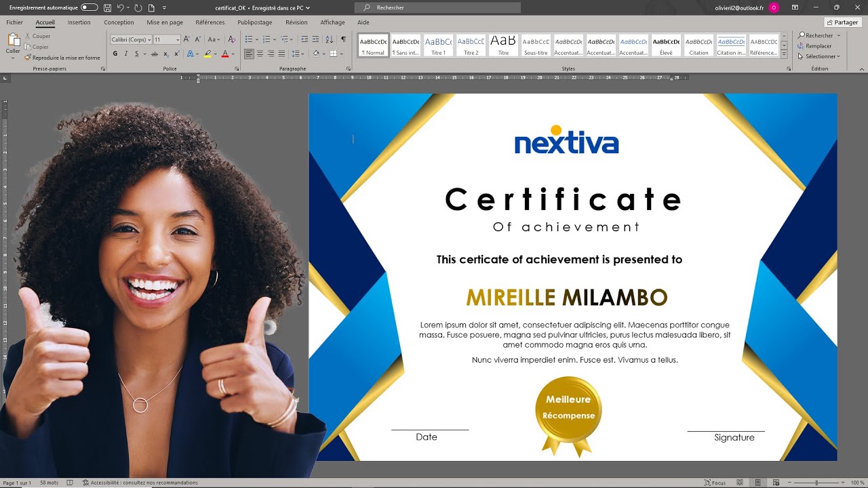Align text right
This screenshot has width=868, height=488.
(x=271, y=54)
